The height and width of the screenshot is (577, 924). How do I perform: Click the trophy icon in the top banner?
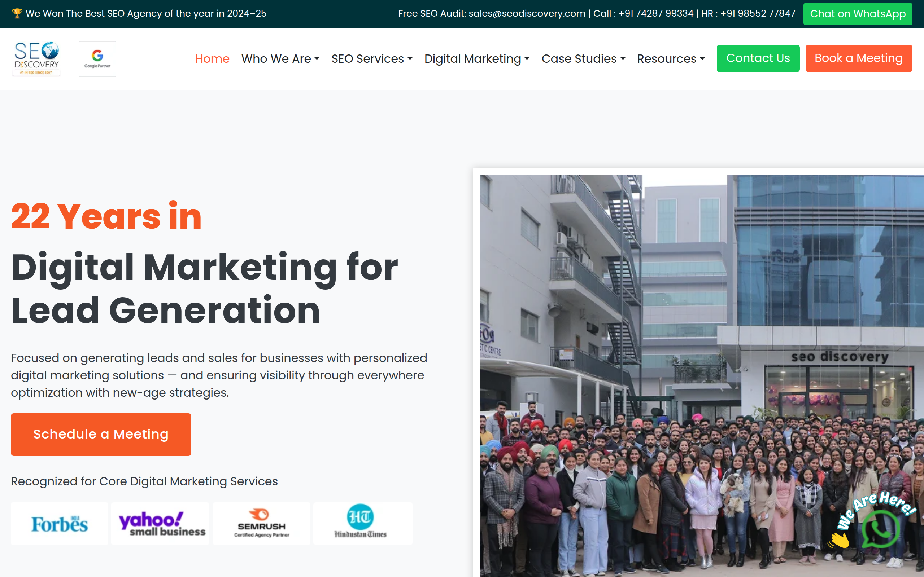pos(17,13)
